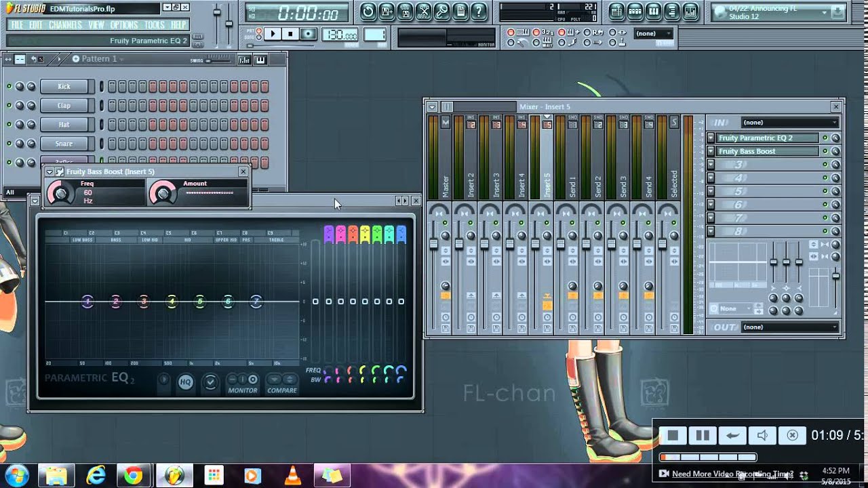Open the playlist view toolbar icon
This screenshot has width=868, height=488.
tap(616, 11)
